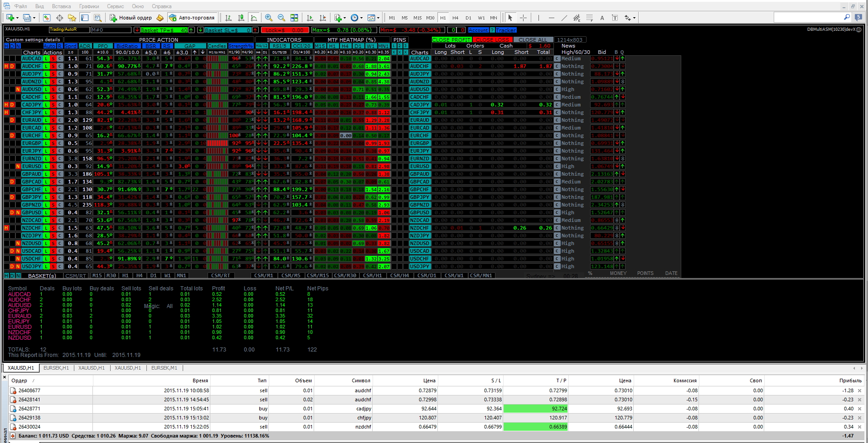Screen dimensions: 868x443
Task: Select the Text tool A icon
Action: coord(602,18)
